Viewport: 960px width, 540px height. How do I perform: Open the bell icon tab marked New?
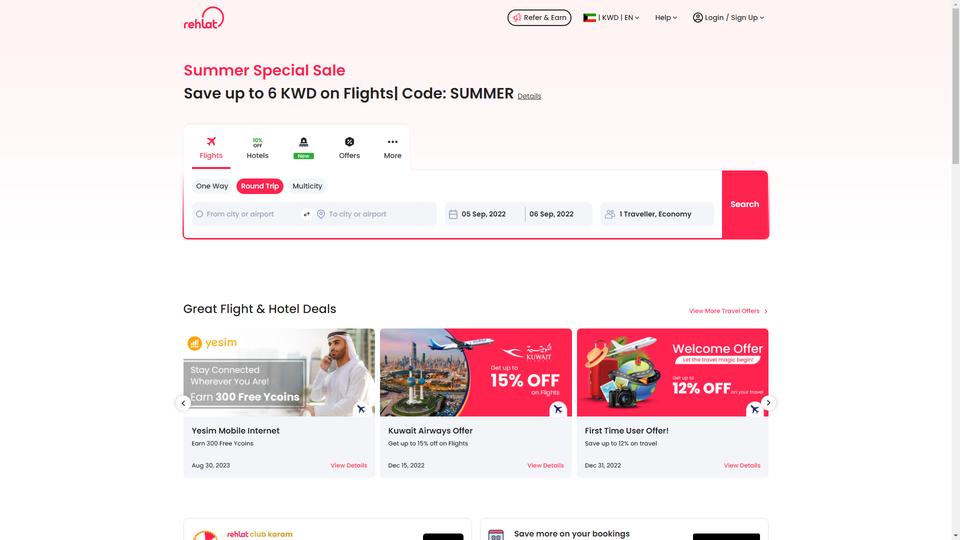(303, 148)
